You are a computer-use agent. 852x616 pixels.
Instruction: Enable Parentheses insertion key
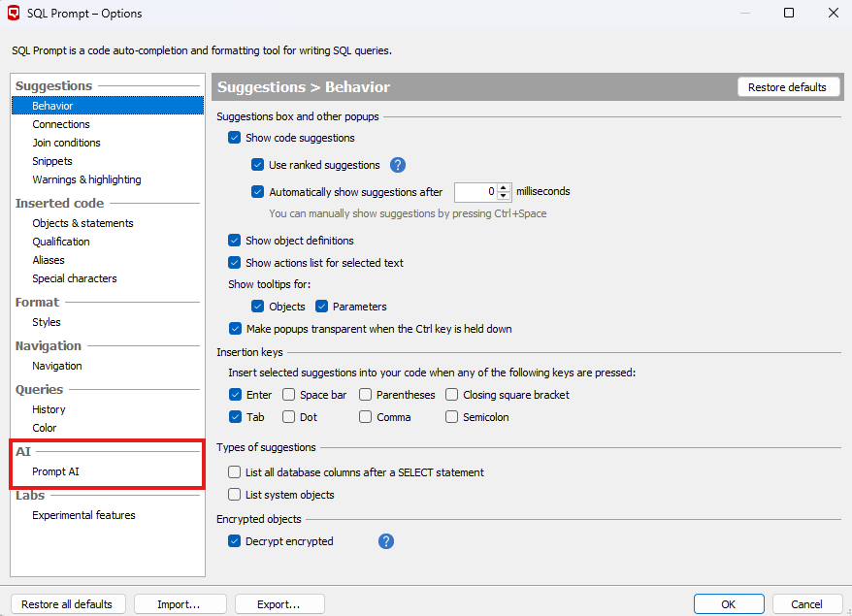tap(365, 395)
